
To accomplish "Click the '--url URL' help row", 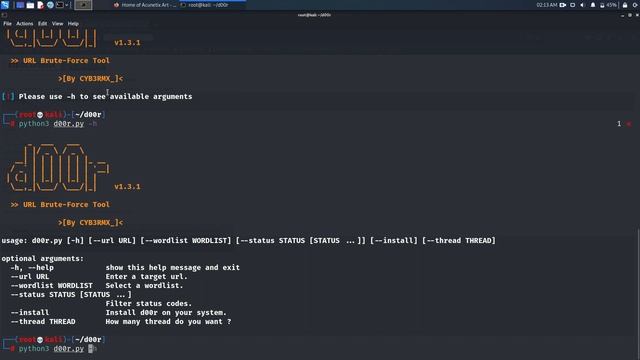I will [99, 276].
